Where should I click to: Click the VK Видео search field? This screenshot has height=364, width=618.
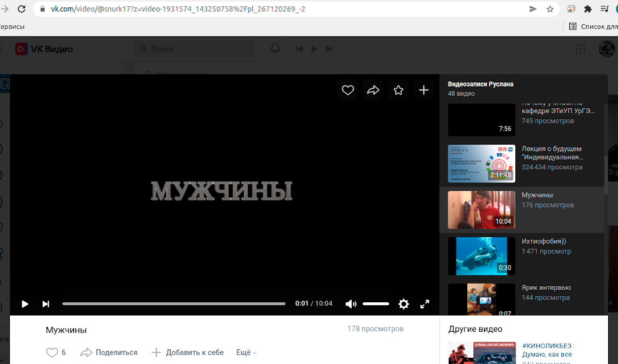pos(198,49)
